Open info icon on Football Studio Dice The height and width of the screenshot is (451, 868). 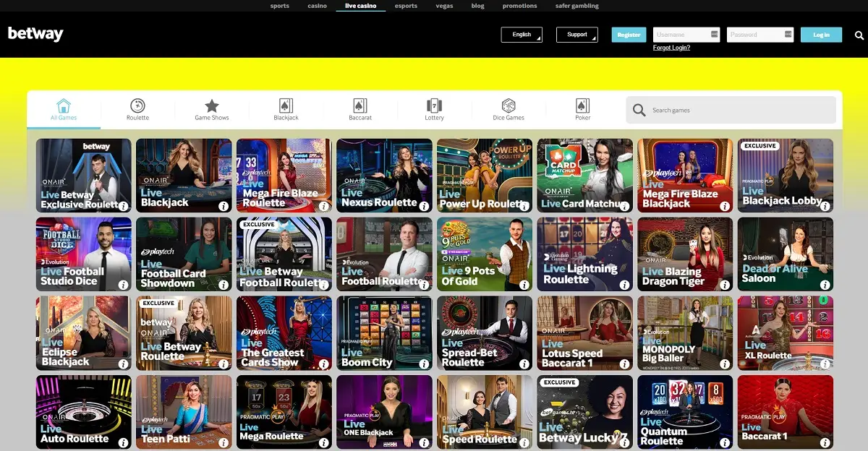[123, 285]
